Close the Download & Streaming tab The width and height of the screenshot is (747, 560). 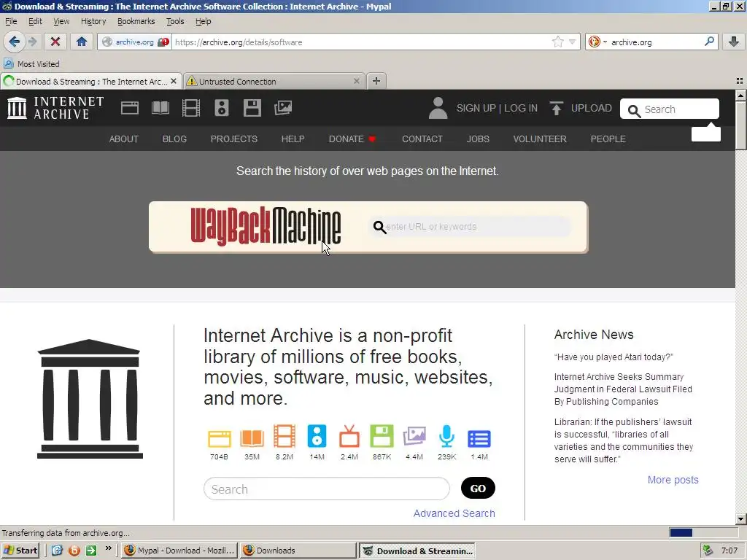coord(174,82)
